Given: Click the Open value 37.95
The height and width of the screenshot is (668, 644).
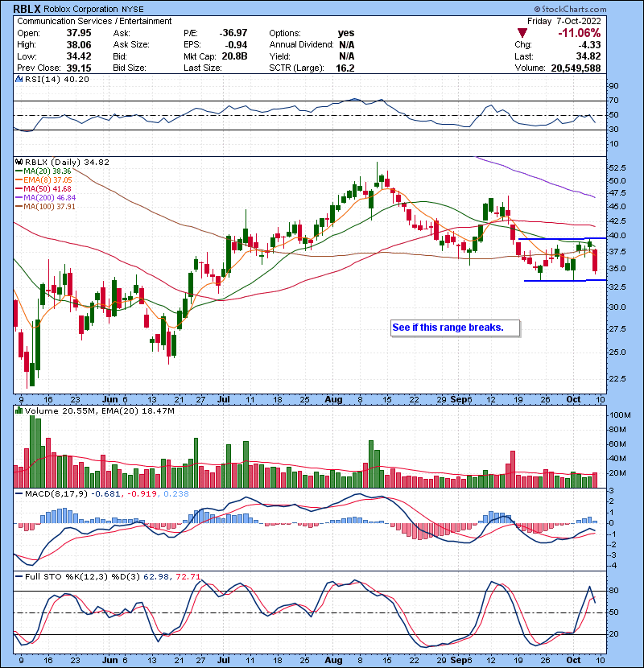Looking at the screenshot, I should 79,33.
